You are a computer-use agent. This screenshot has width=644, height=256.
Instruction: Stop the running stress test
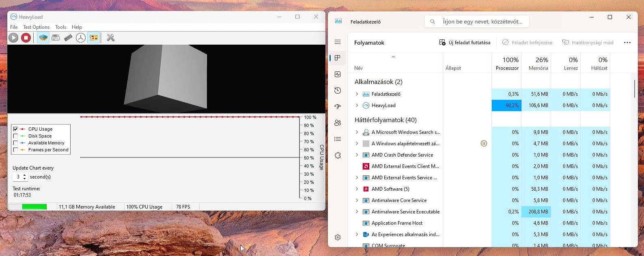click(26, 38)
